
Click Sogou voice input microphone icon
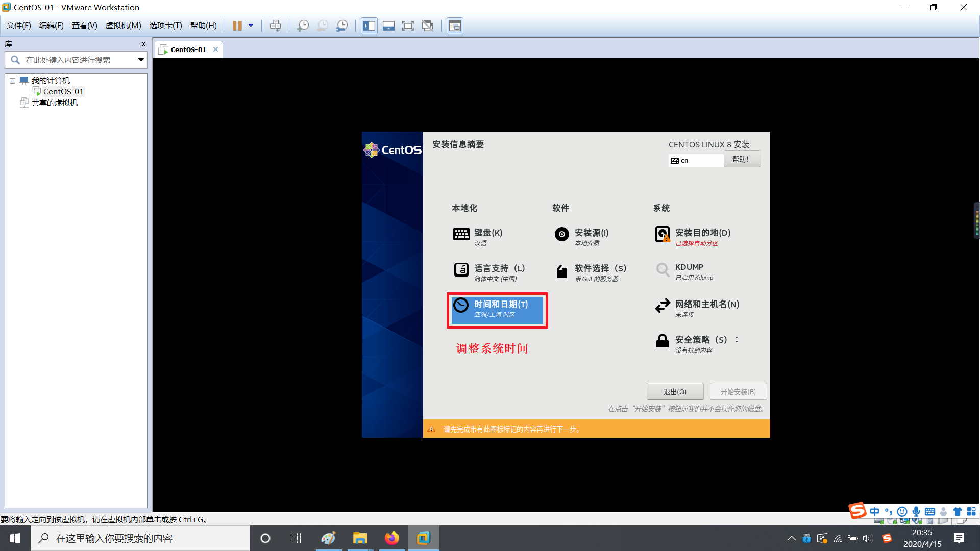[x=916, y=511]
